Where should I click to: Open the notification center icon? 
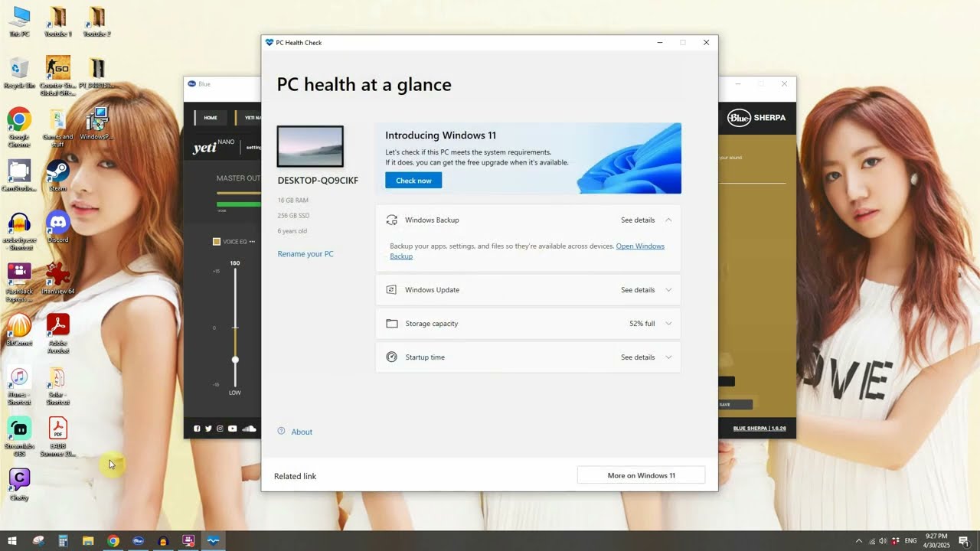[x=963, y=541]
